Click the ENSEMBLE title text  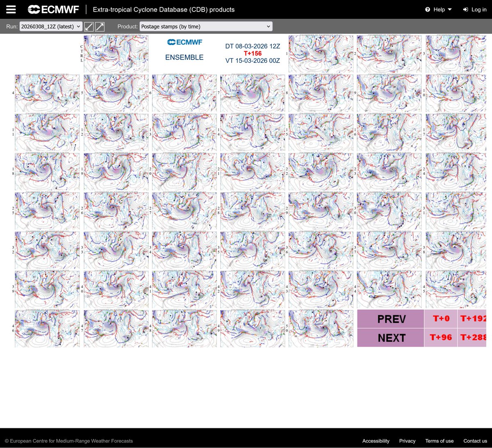184,57
